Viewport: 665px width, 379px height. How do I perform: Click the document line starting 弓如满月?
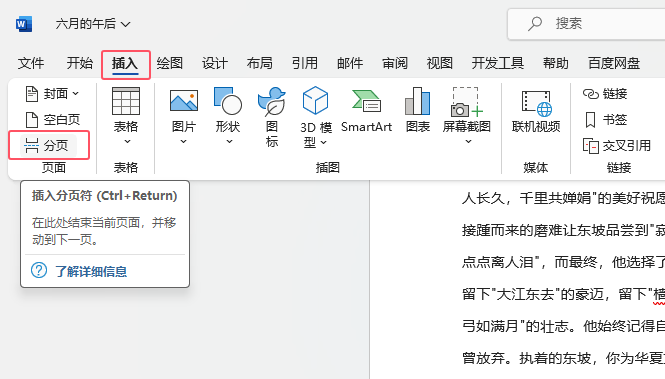563,326
